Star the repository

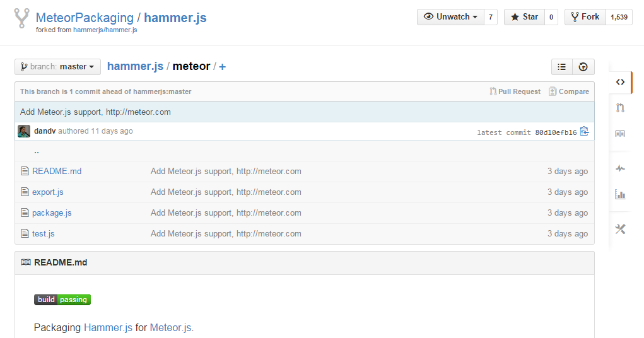coord(525,17)
